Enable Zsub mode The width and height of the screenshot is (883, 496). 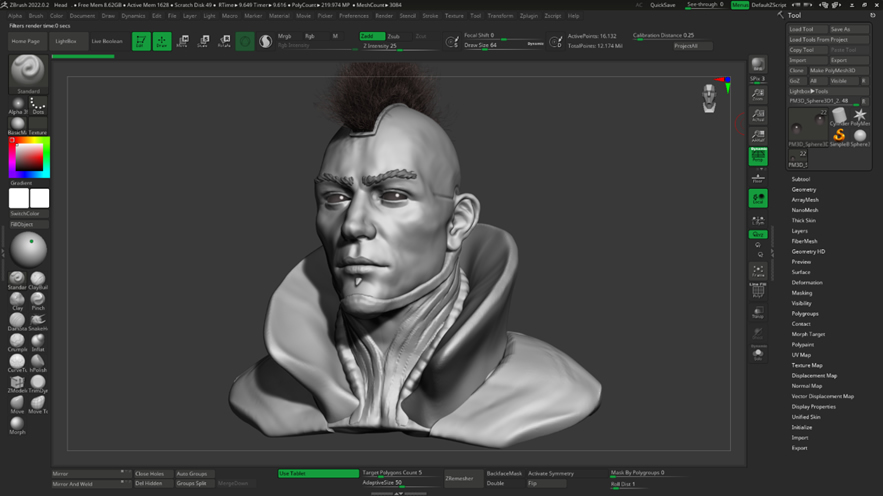(398, 36)
